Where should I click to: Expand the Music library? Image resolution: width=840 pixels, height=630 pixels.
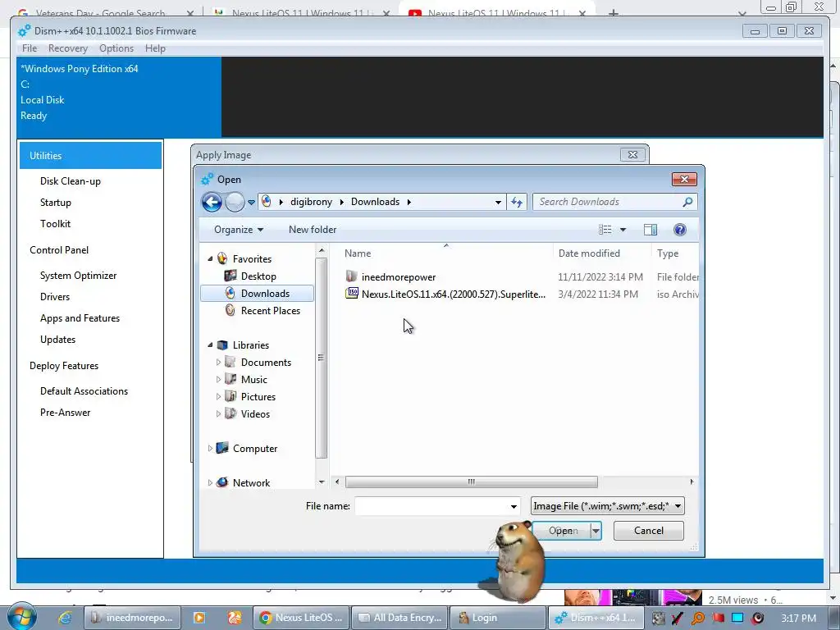click(218, 379)
